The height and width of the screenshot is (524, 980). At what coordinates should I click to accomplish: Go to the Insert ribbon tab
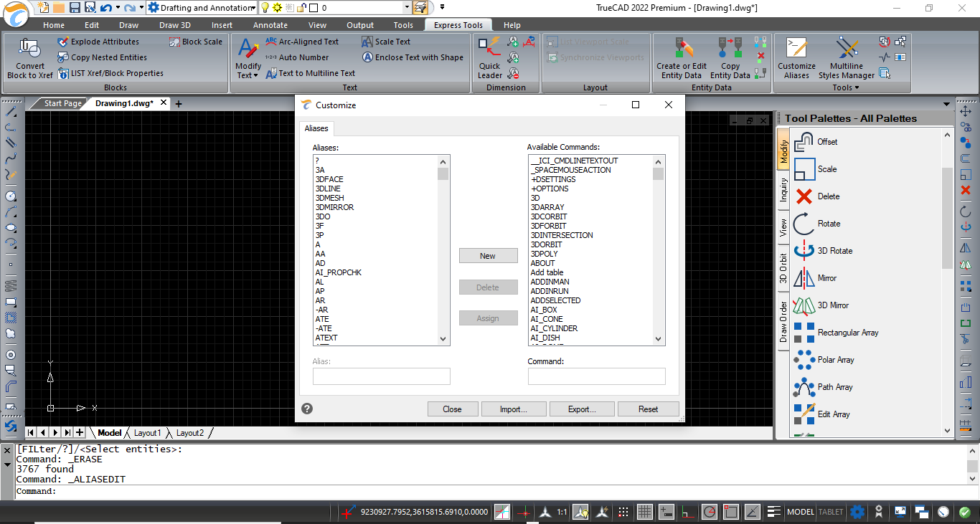pos(222,25)
